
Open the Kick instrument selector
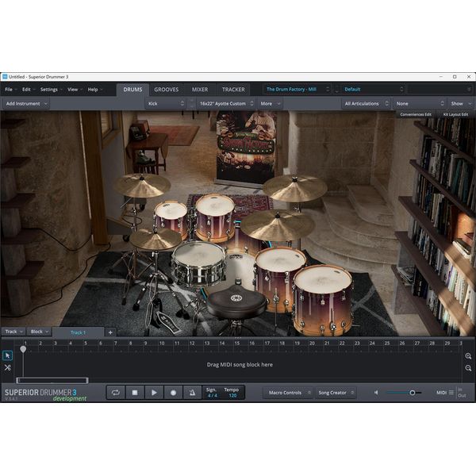click(x=166, y=103)
